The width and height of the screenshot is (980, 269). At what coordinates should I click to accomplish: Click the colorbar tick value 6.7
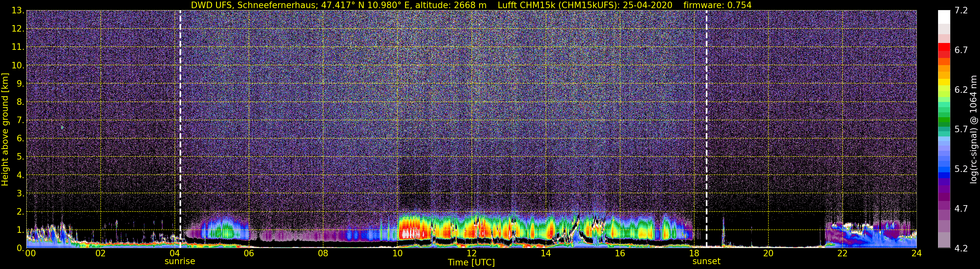[961, 50]
